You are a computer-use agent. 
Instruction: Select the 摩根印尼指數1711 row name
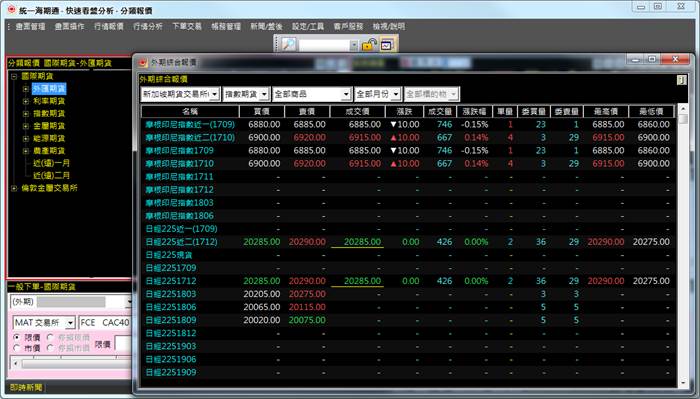coord(179,177)
